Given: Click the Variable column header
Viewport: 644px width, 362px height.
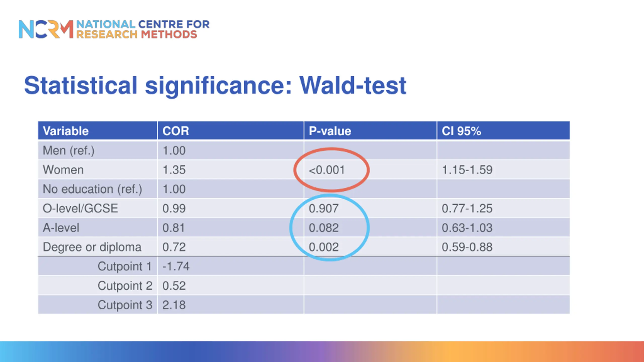Looking at the screenshot, I should point(66,131).
